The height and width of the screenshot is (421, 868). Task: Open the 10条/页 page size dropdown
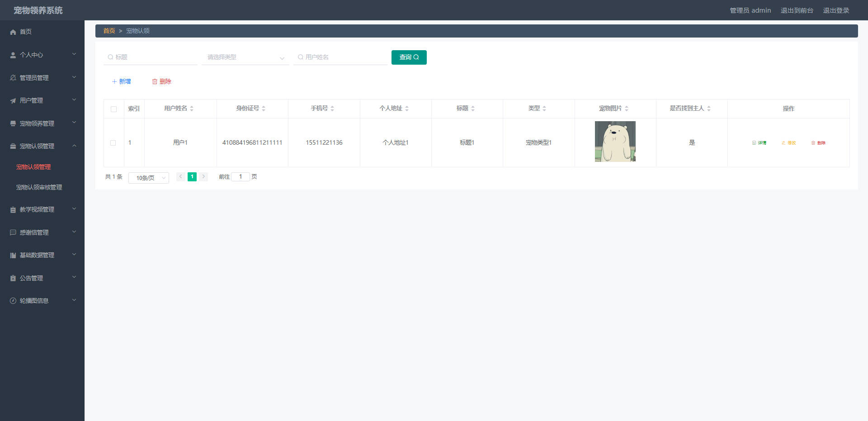[x=149, y=178]
